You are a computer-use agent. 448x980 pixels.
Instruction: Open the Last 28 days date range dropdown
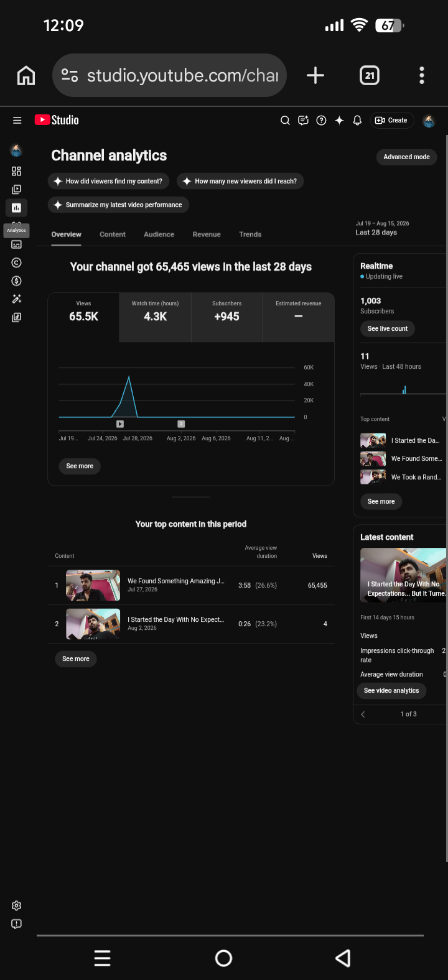tap(397, 228)
